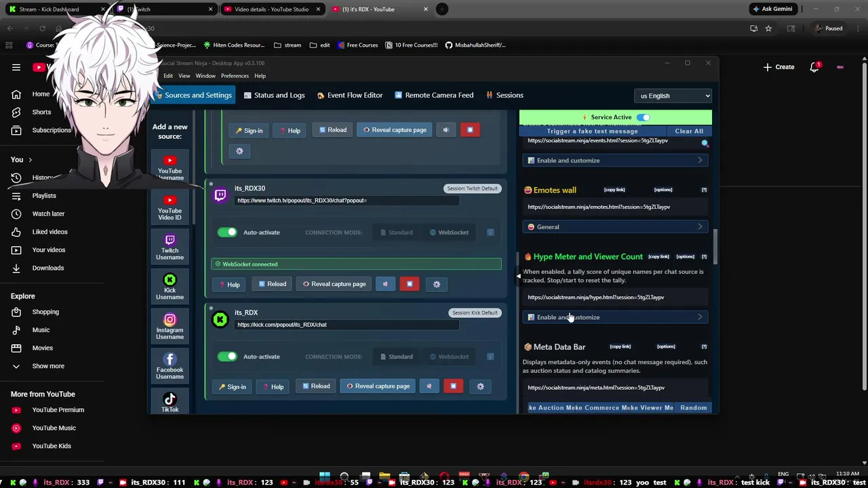The image size is (868, 488).
Task: Click the Clear All button
Action: (x=689, y=131)
